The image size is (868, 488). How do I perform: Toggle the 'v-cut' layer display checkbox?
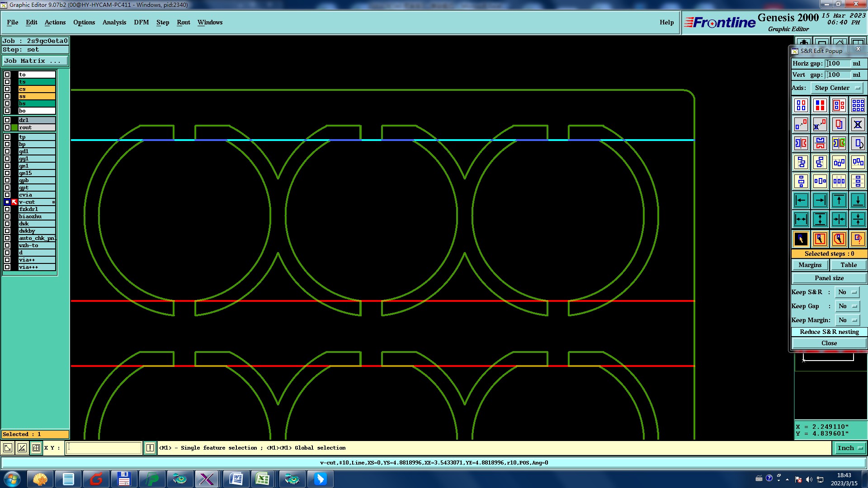pos(7,202)
